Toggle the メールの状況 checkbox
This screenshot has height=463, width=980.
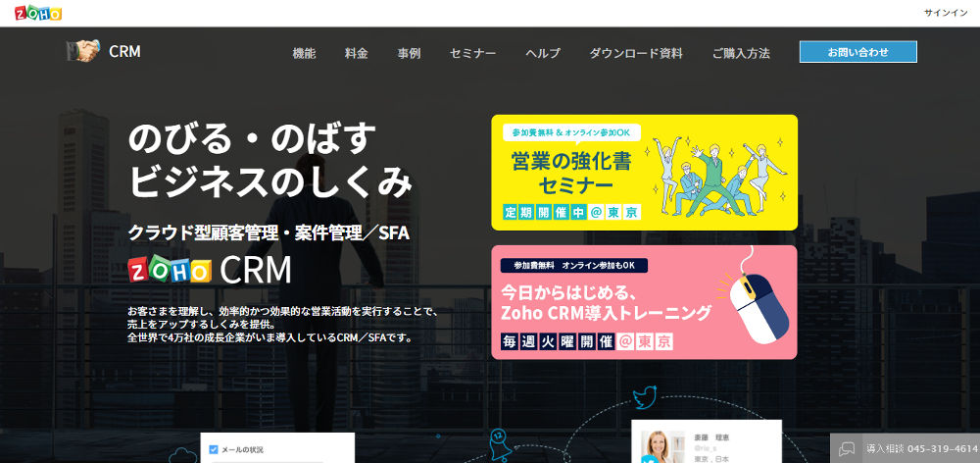tap(213, 449)
